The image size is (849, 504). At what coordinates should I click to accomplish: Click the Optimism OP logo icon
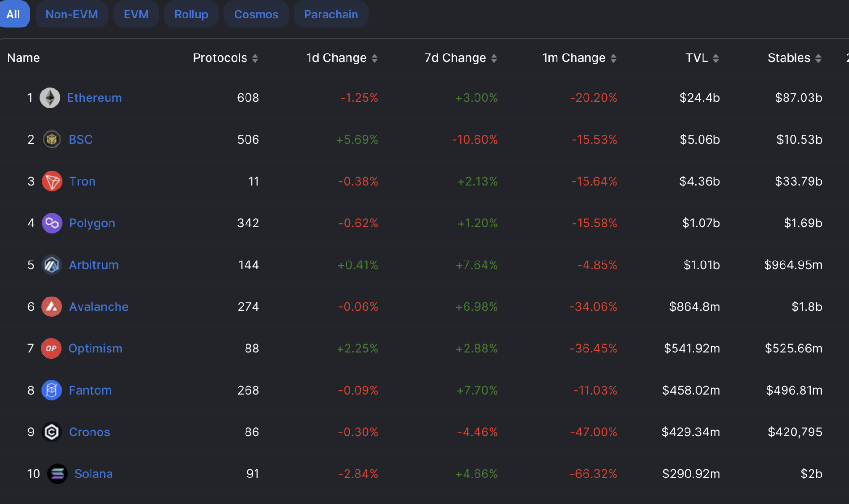coord(51,349)
